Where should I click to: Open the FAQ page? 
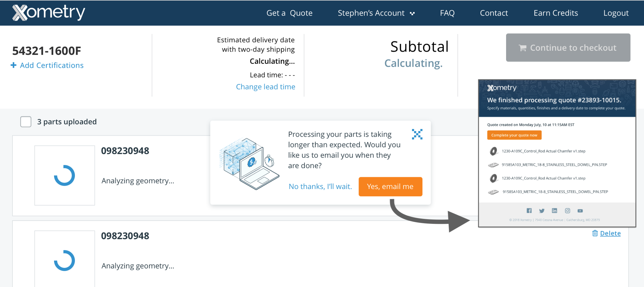(447, 13)
